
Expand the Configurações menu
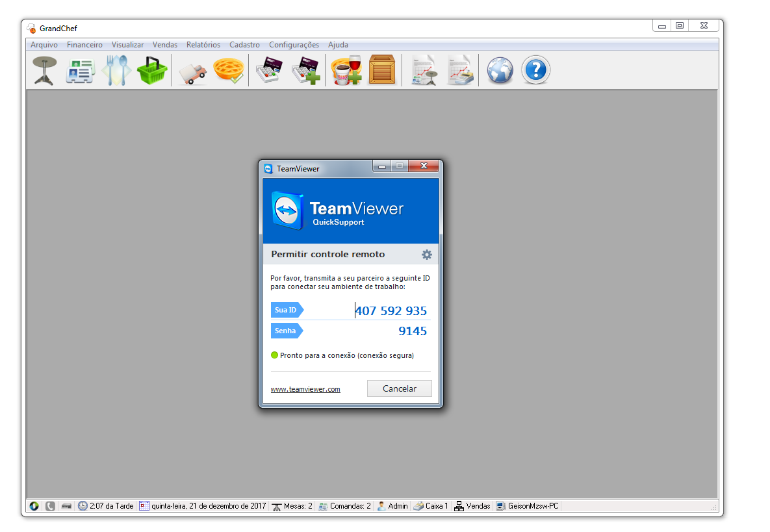(x=294, y=45)
